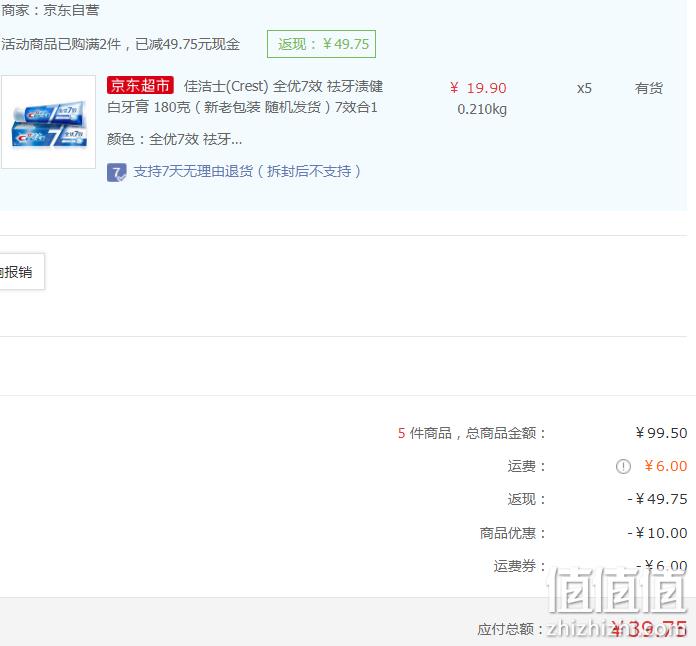Select the 应付总额 label
The width and height of the screenshot is (696, 646).
[510, 629]
